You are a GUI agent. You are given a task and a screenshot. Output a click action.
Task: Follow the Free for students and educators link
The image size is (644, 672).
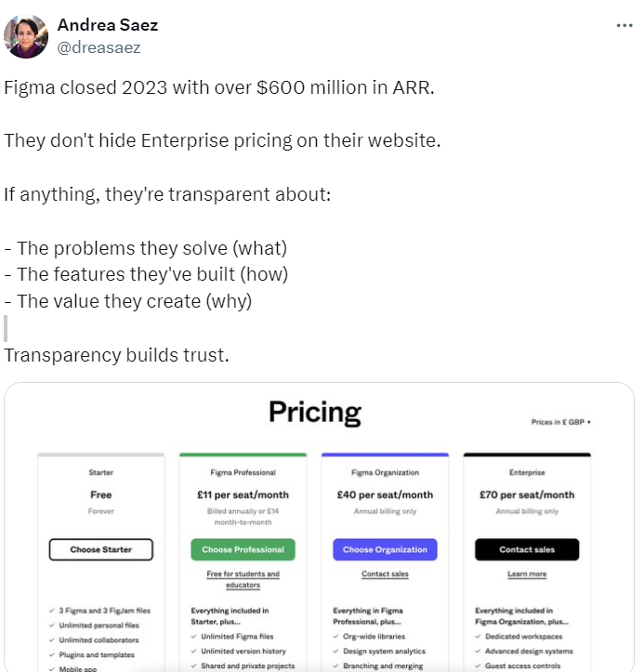[x=243, y=579]
